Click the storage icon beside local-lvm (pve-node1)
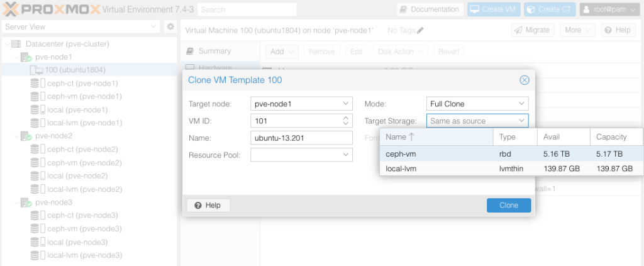 pyautogui.click(x=38, y=123)
